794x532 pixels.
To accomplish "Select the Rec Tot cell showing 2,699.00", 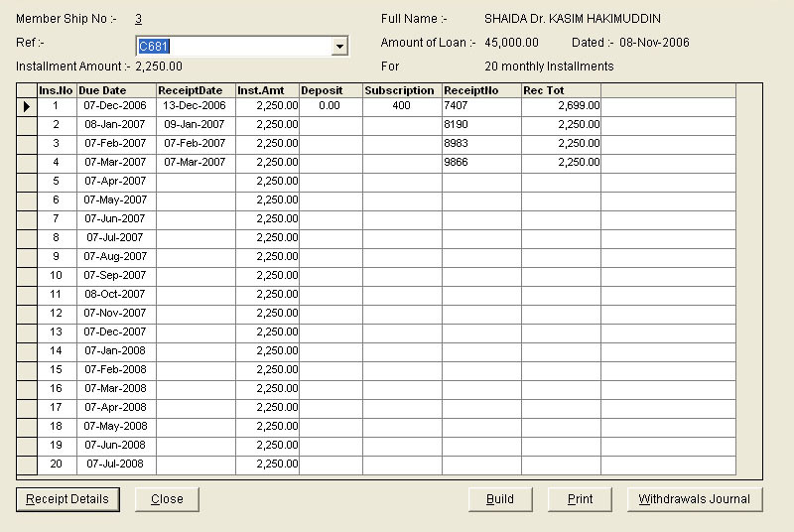I will 561,105.
